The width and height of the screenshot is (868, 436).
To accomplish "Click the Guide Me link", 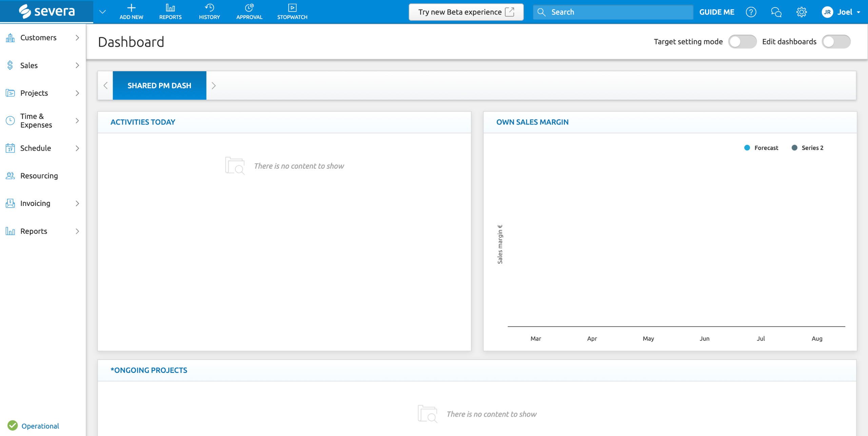I will pyautogui.click(x=716, y=12).
